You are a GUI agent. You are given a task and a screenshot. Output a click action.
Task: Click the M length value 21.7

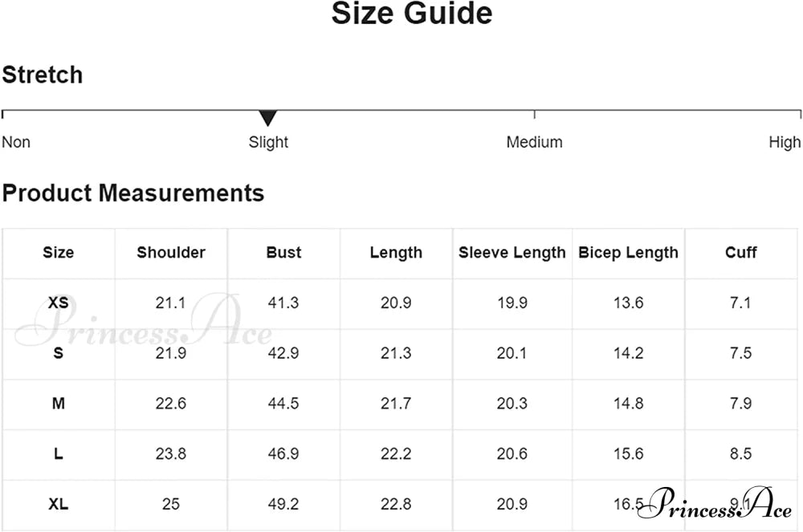tap(396, 404)
